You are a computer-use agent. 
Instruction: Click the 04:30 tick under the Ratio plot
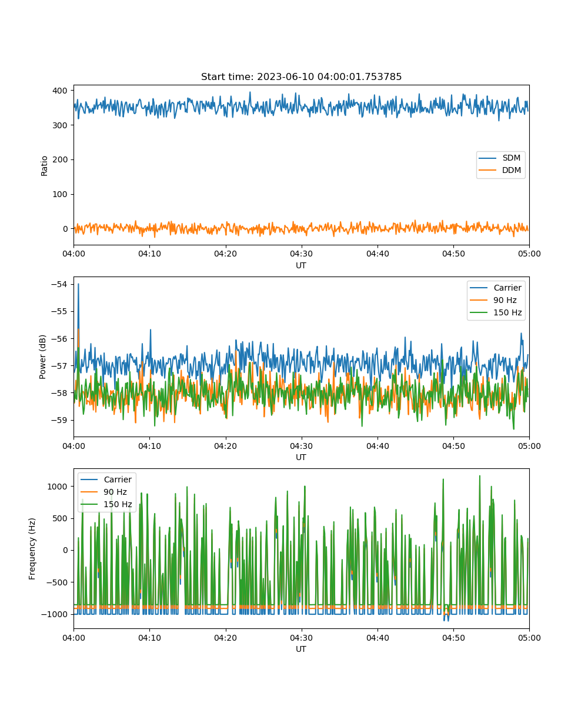click(302, 254)
